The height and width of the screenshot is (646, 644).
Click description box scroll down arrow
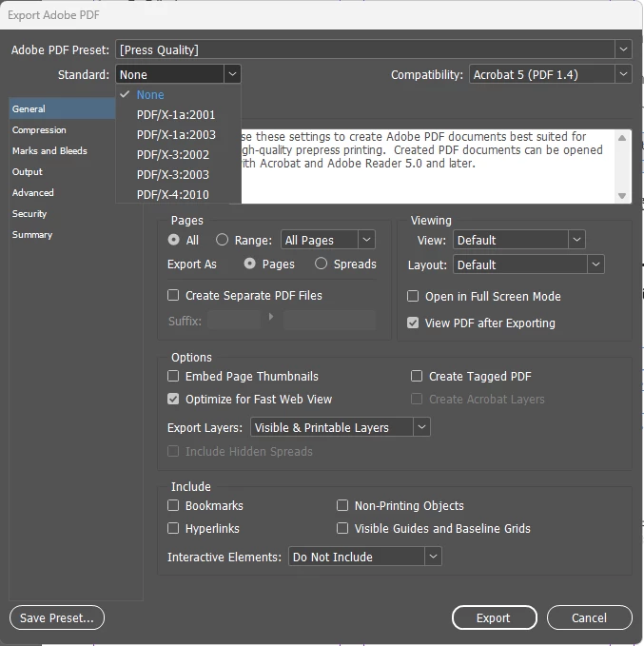pyautogui.click(x=622, y=196)
